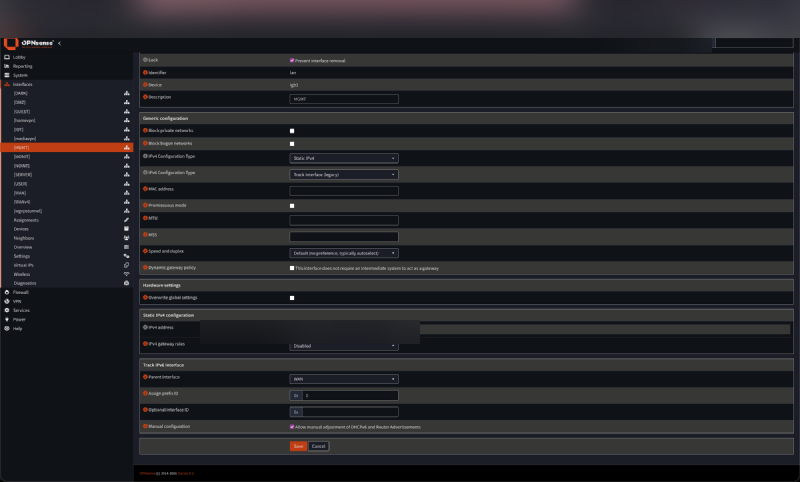Screen dimensions: 800x482
Task: Click the Description input field
Action: [x=344, y=99]
